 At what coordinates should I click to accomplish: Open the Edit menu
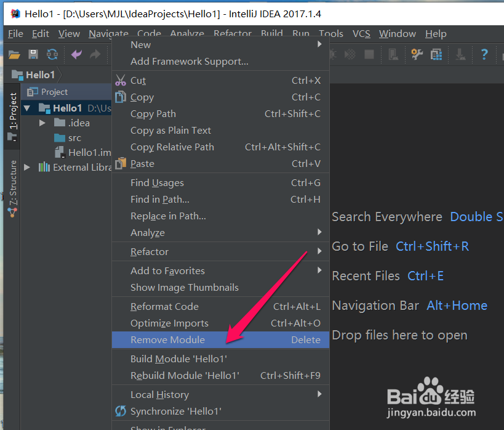pos(41,34)
